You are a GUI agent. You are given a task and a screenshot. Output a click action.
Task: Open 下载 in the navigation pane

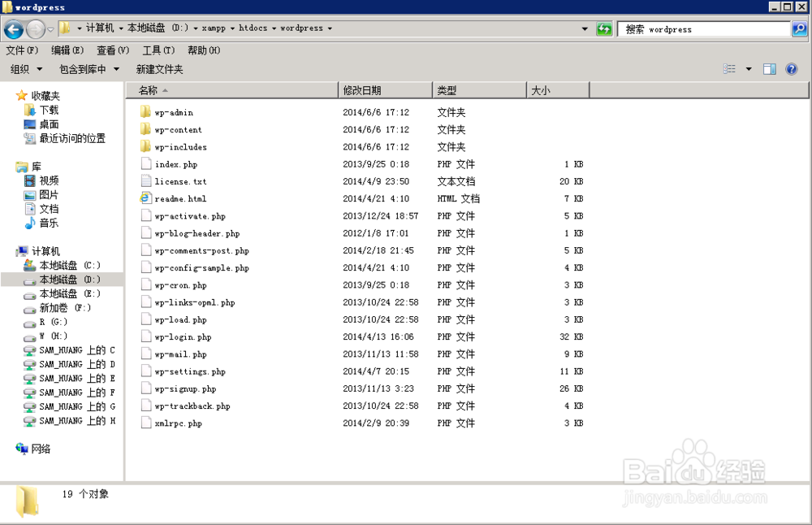coord(50,110)
